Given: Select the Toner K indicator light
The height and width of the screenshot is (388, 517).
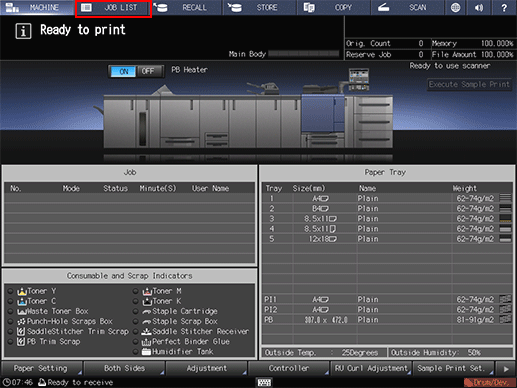Looking at the screenshot, I should click(x=135, y=301).
